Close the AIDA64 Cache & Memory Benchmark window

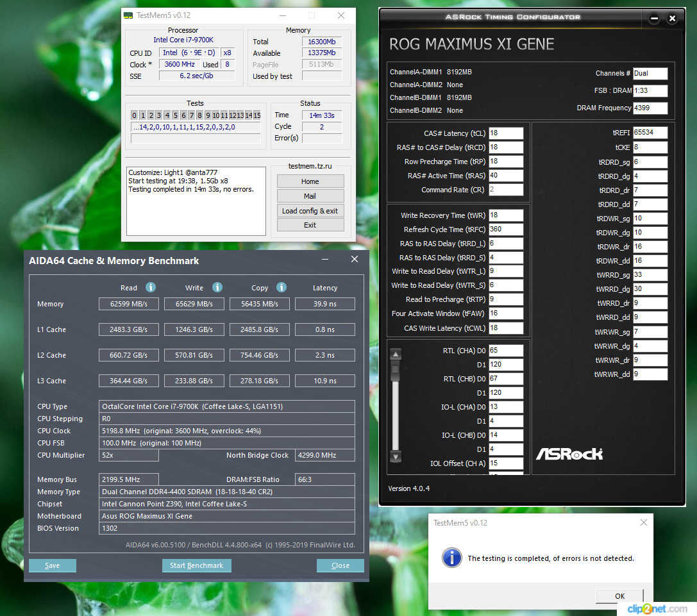click(x=355, y=259)
